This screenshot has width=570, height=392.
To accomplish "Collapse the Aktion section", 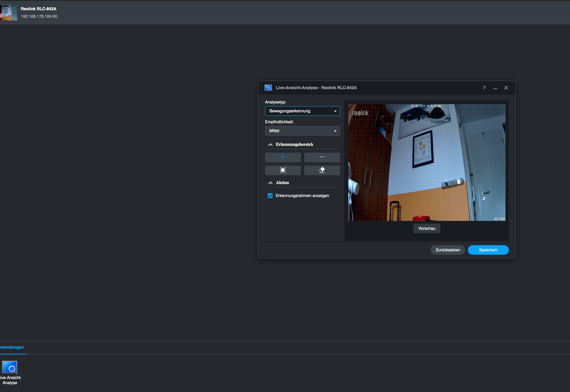I will click(270, 183).
